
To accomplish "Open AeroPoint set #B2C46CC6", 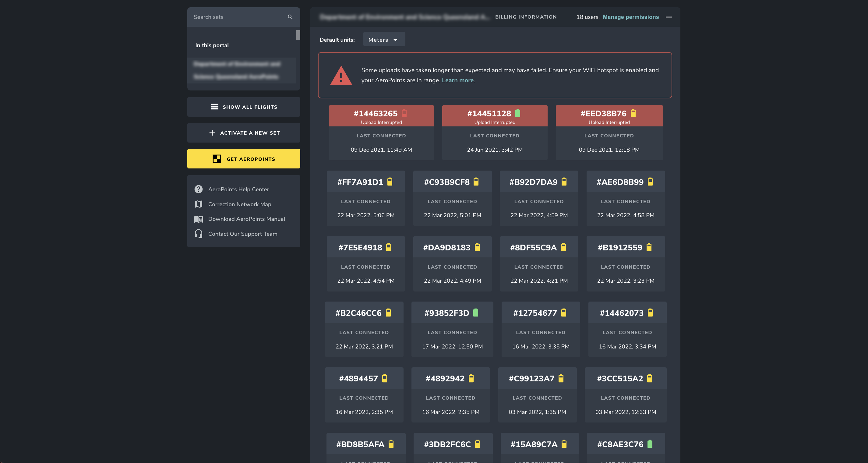I will 364,329.
